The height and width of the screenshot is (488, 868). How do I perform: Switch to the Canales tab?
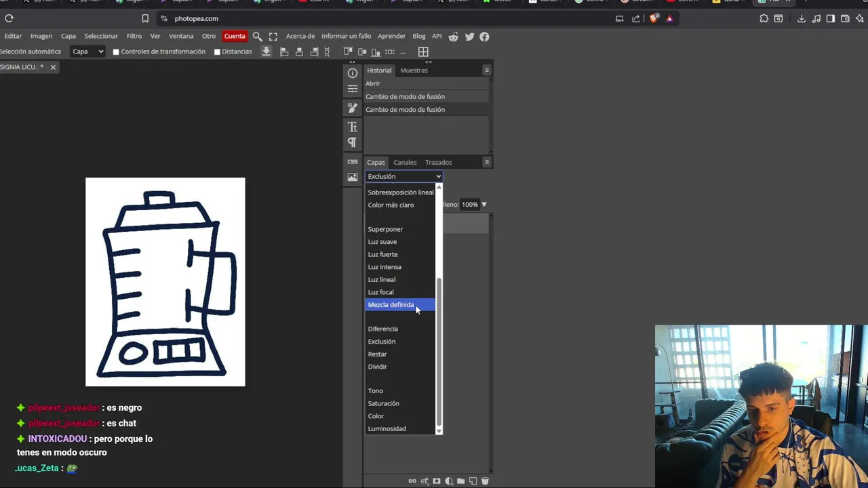point(405,163)
